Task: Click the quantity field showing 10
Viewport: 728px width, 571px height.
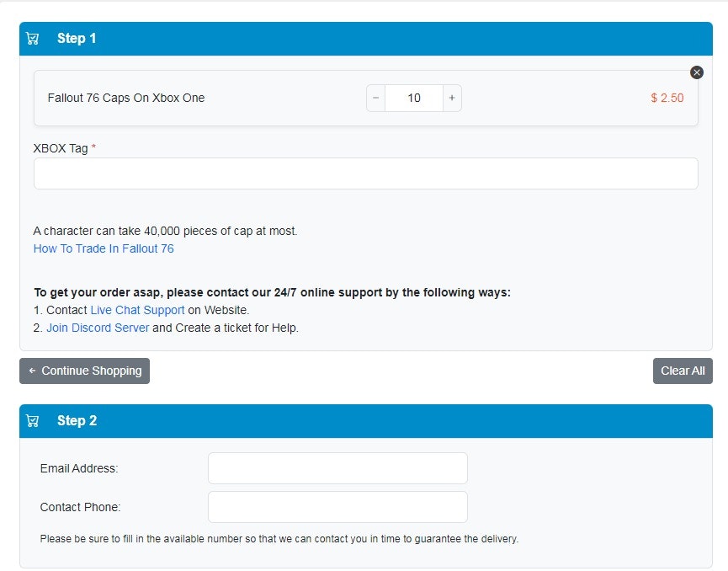Action: click(x=414, y=98)
